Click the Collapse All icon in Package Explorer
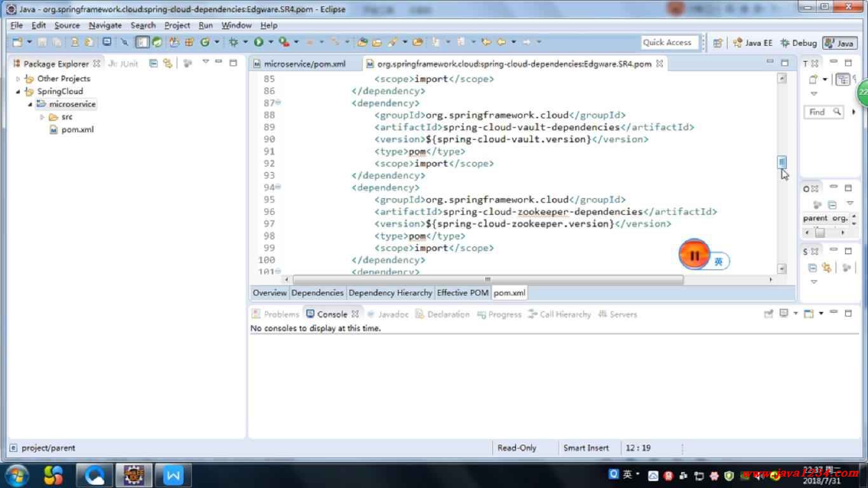The width and height of the screenshot is (868, 488). point(153,63)
